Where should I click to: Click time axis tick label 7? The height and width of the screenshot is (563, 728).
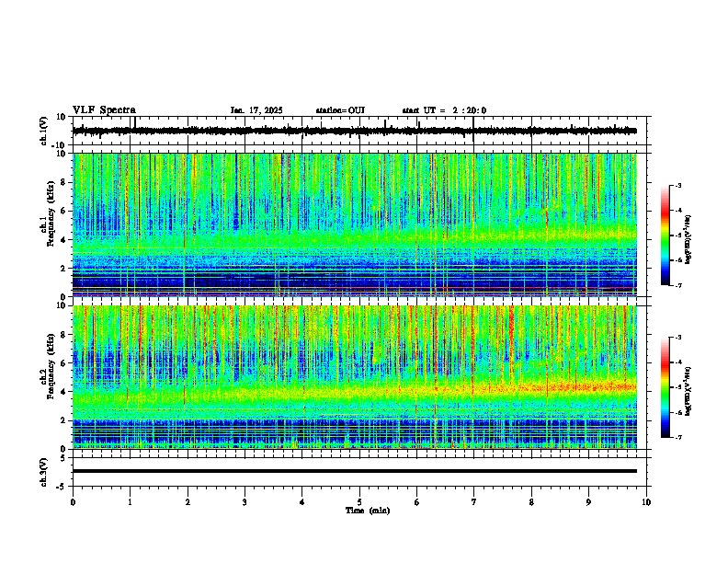[474, 502]
